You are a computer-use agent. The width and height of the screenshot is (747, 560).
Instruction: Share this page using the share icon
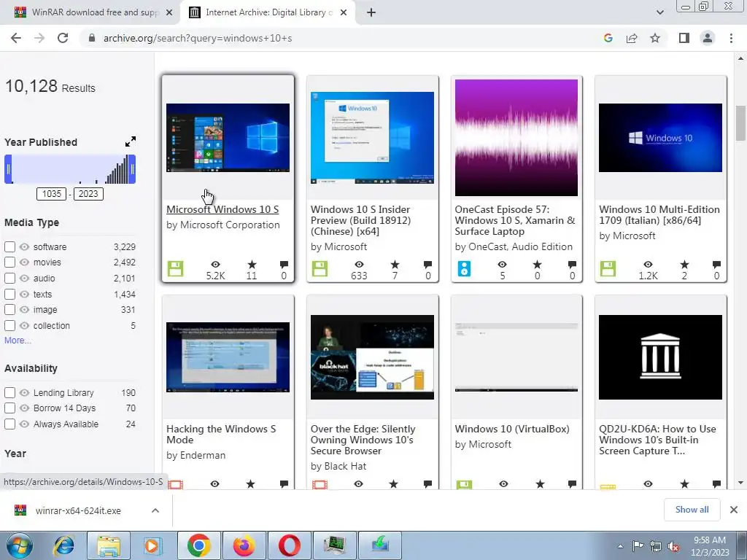pos(632,38)
